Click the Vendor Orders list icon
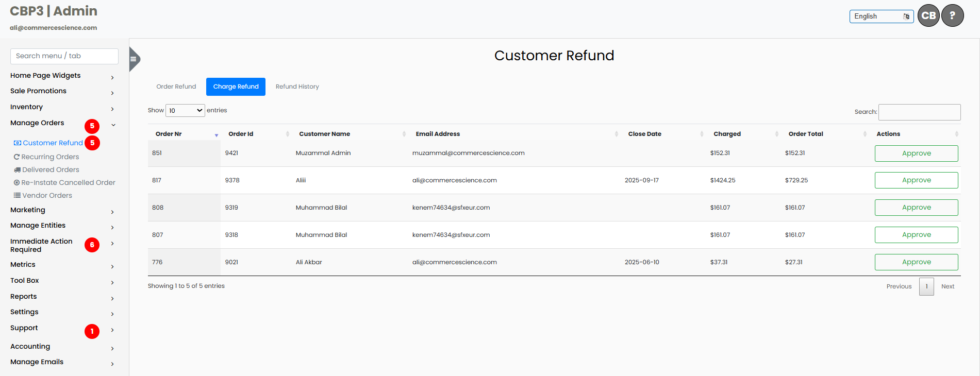The width and height of the screenshot is (980, 376). point(17,196)
